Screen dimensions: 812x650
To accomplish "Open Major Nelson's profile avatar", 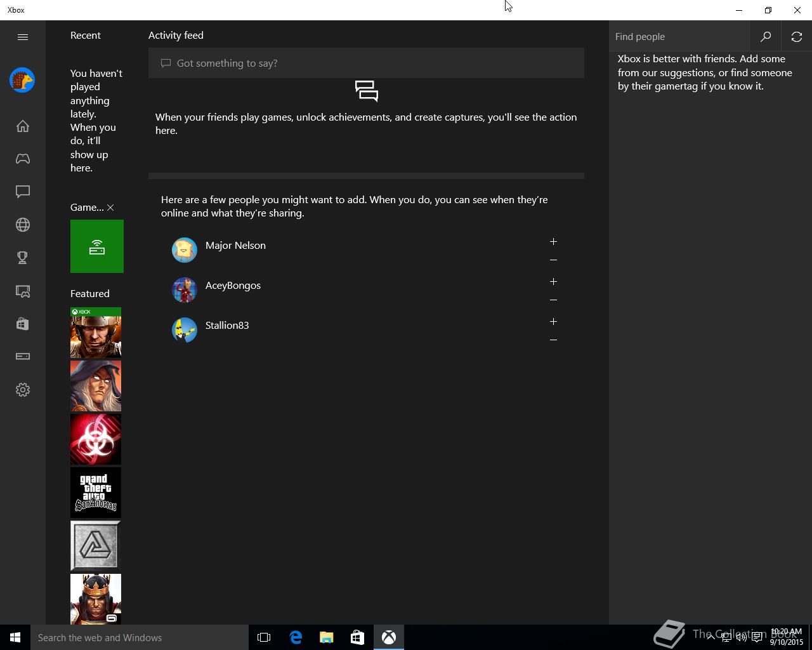I will pos(185,250).
